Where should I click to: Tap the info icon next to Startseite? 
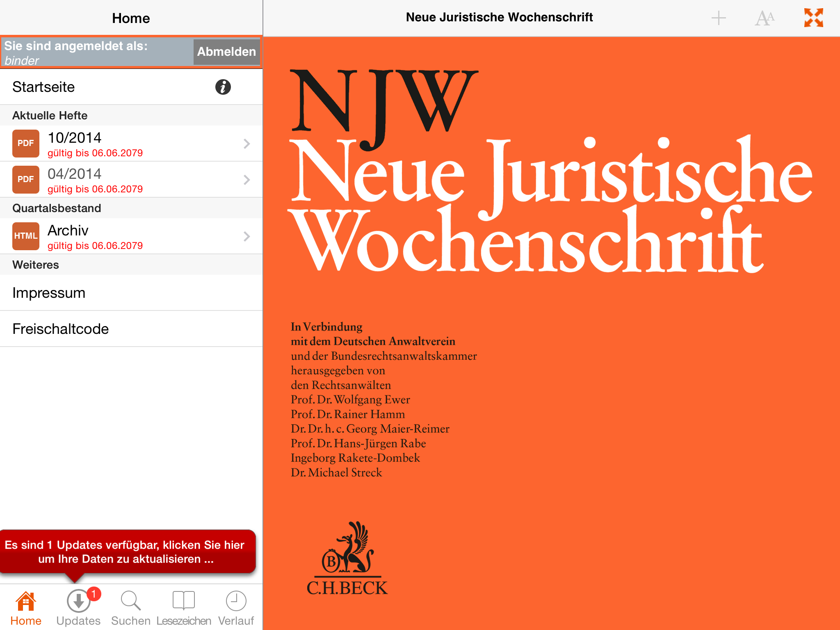click(x=223, y=87)
